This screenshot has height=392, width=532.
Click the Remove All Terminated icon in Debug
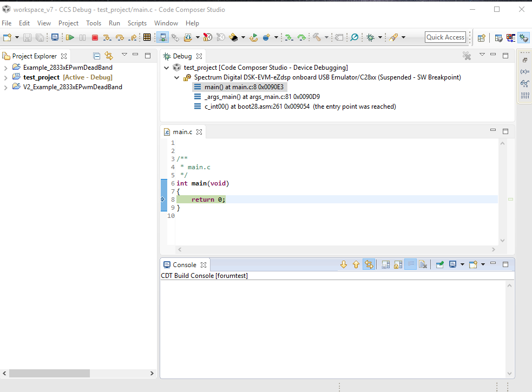pos(467,56)
